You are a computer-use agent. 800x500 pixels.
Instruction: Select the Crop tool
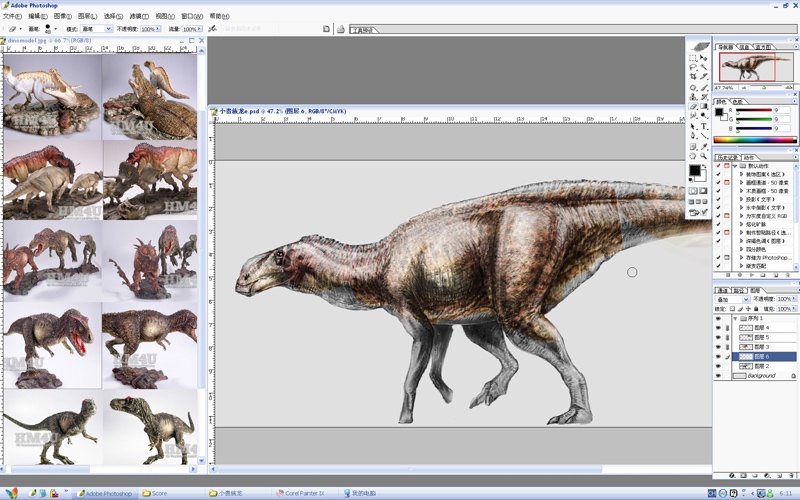693,77
